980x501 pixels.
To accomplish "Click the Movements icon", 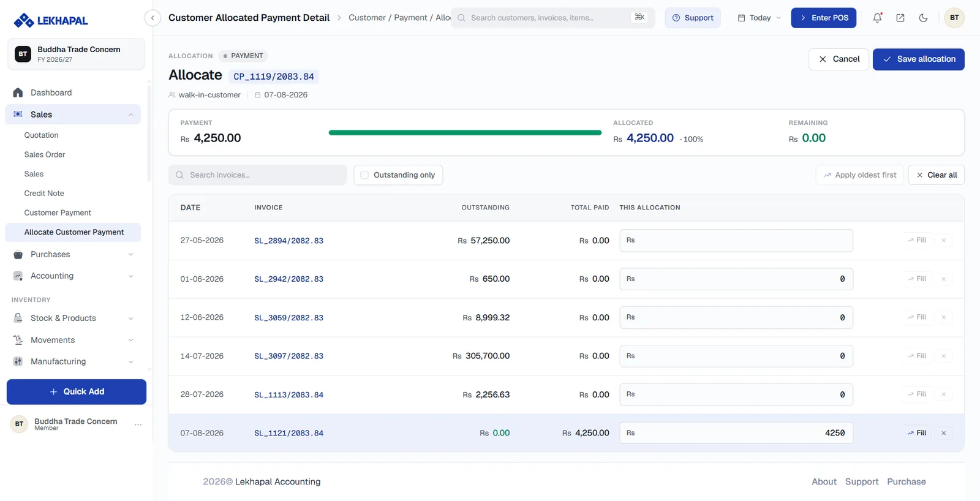I will pos(18,340).
